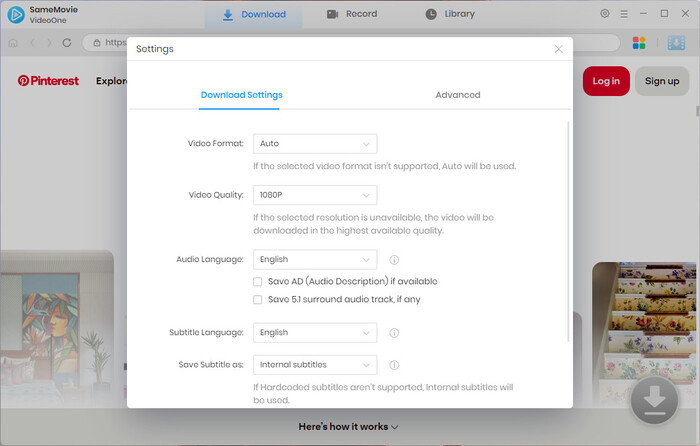
Task: Open the settings gear in title bar
Action: click(x=605, y=14)
